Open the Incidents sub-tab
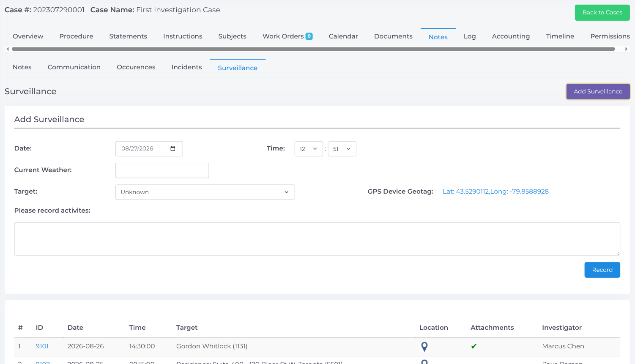The height and width of the screenshot is (364, 635). (186, 67)
